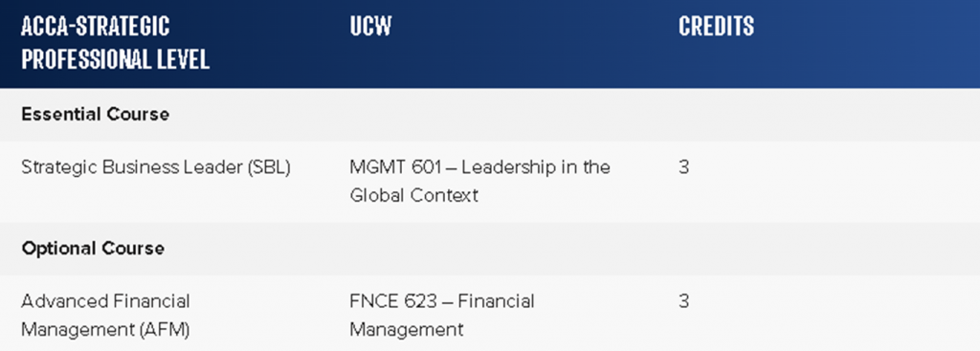
Task: Click the credits value for AFM row
Action: click(683, 301)
